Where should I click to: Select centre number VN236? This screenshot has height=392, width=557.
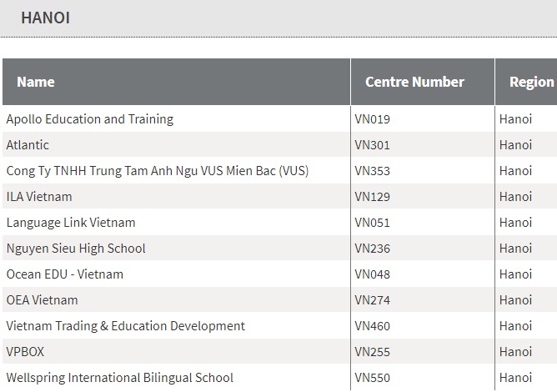click(x=372, y=249)
